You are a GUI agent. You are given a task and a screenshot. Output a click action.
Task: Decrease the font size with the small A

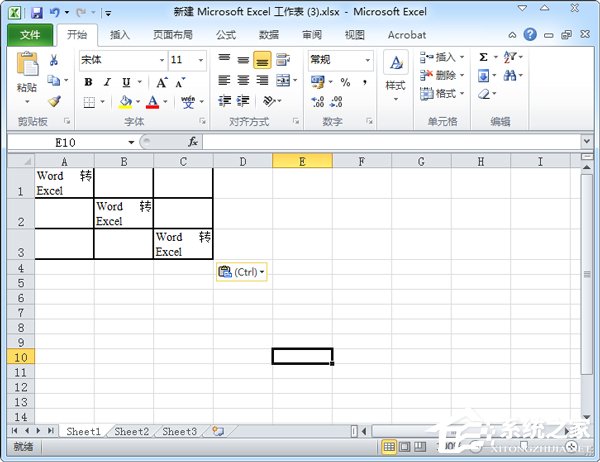point(180,82)
